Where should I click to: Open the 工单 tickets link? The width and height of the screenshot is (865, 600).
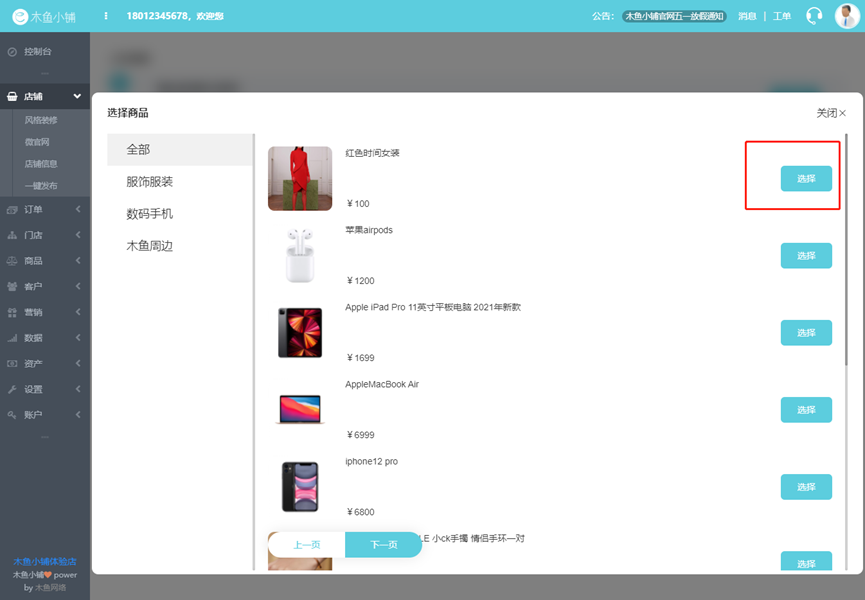click(782, 16)
